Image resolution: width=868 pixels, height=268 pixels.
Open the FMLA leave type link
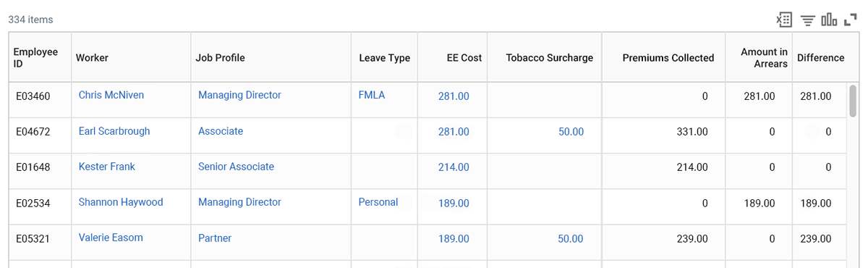coord(372,95)
